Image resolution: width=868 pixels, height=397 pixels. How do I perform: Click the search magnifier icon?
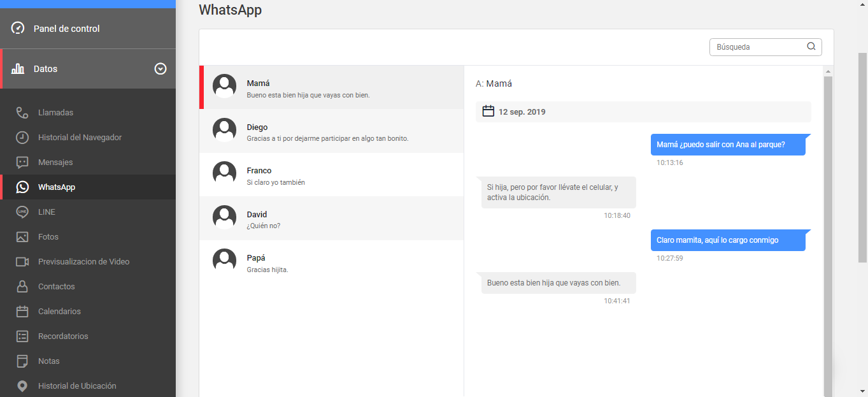click(x=811, y=47)
